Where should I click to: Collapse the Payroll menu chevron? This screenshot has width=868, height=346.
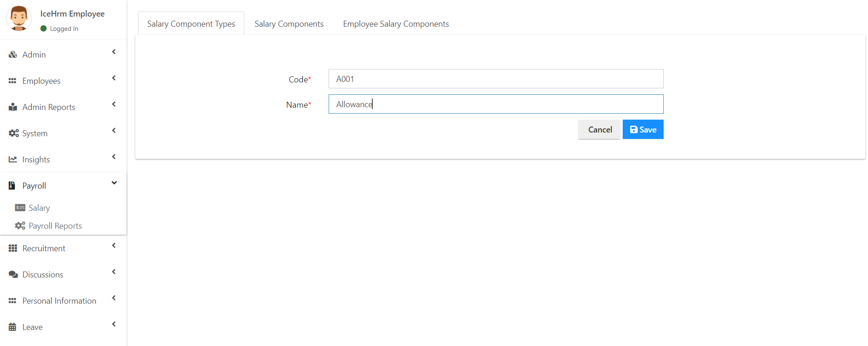[x=114, y=183]
